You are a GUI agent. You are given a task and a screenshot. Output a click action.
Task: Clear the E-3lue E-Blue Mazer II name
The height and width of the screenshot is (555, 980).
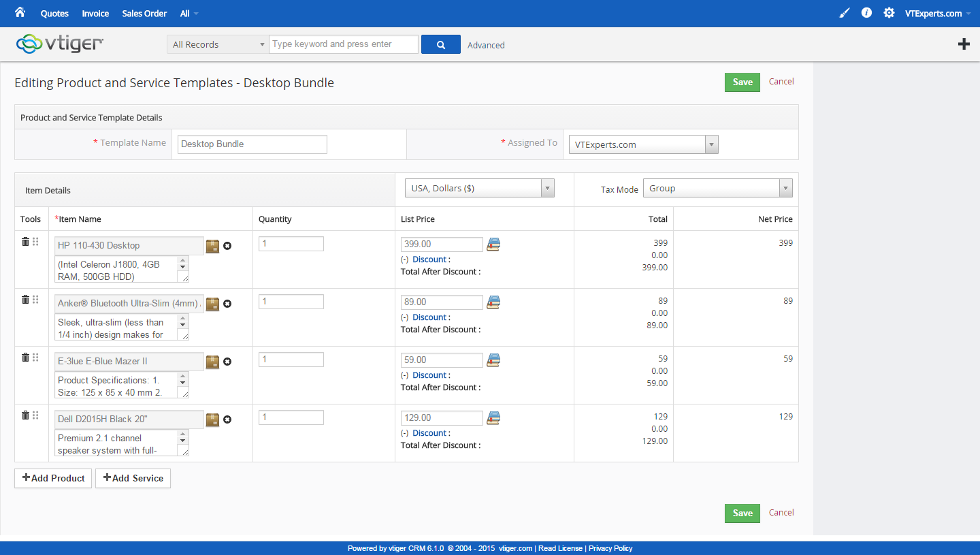click(227, 362)
